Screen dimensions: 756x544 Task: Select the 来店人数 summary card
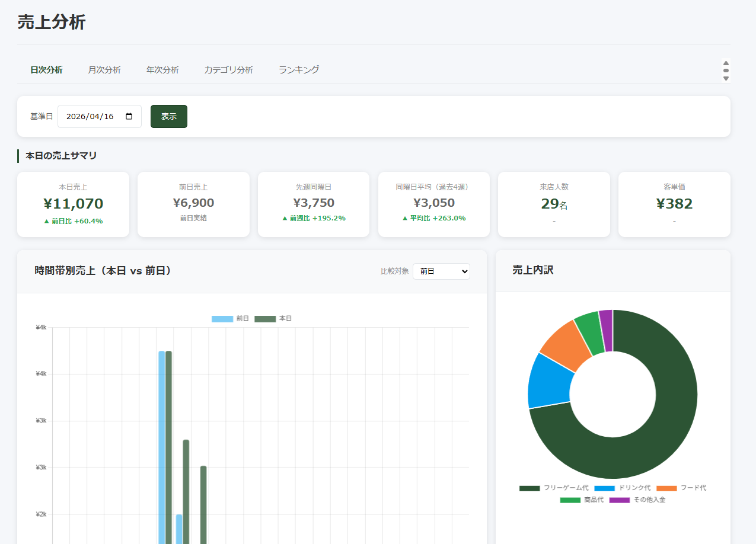pyautogui.click(x=554, y=204)
